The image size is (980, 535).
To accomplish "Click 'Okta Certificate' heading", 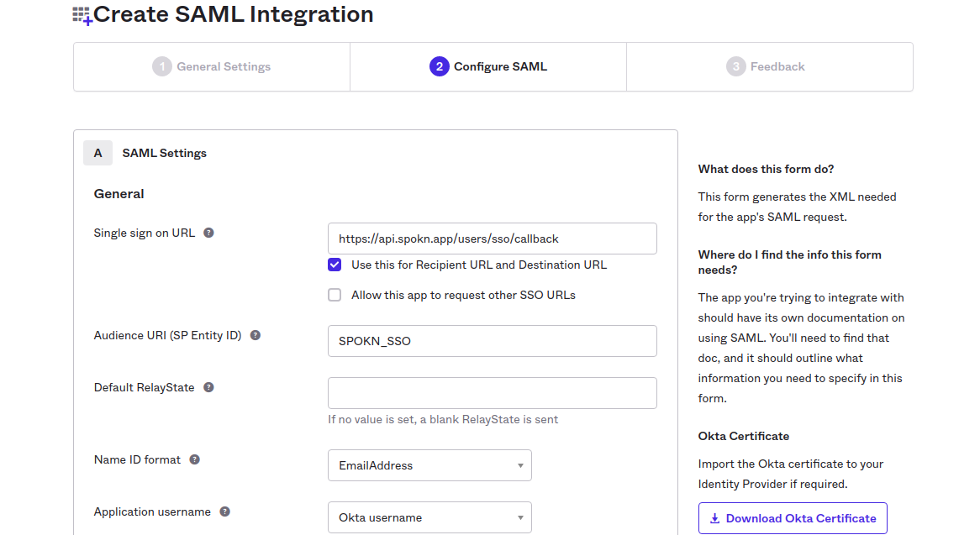I will [x=743, y=437].
